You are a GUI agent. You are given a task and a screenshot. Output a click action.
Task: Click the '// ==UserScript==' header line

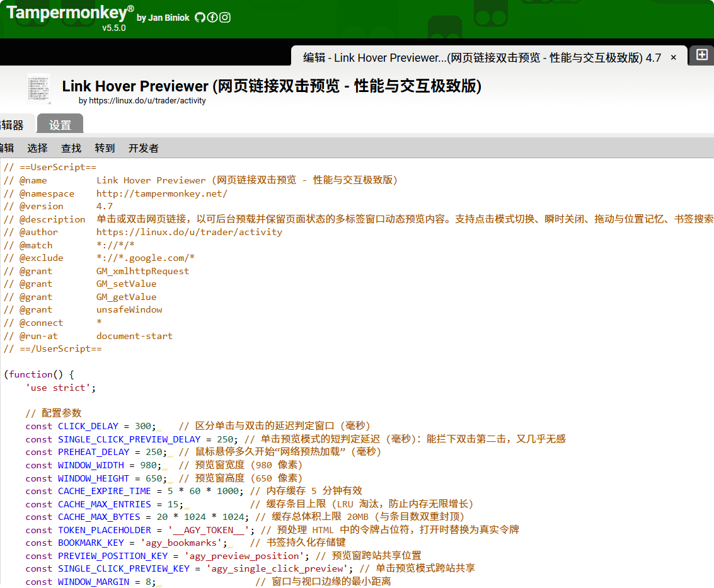pyautogui.click(x=50, y=167)
